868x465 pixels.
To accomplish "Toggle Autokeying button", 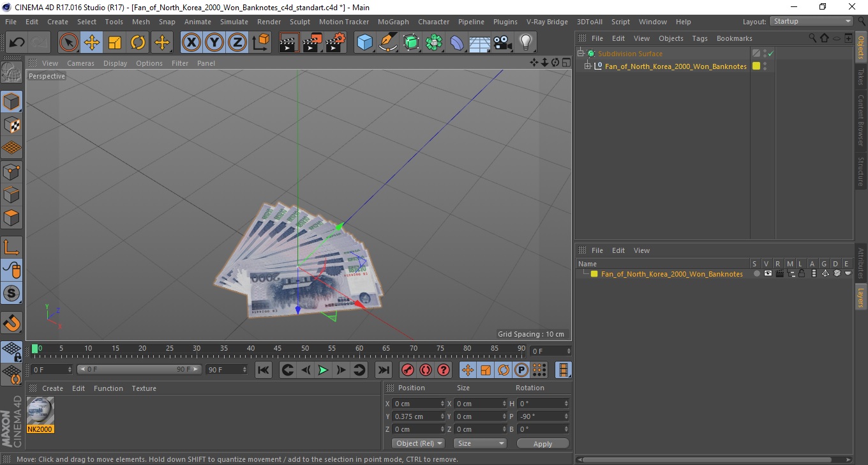I will click(425, 370).
